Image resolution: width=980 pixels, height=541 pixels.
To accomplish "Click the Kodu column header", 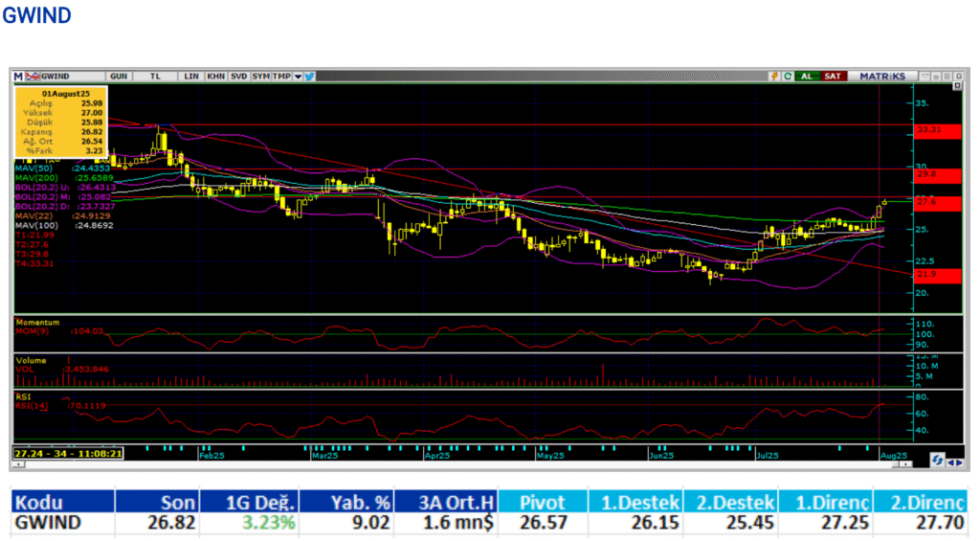I will point(62,503).
